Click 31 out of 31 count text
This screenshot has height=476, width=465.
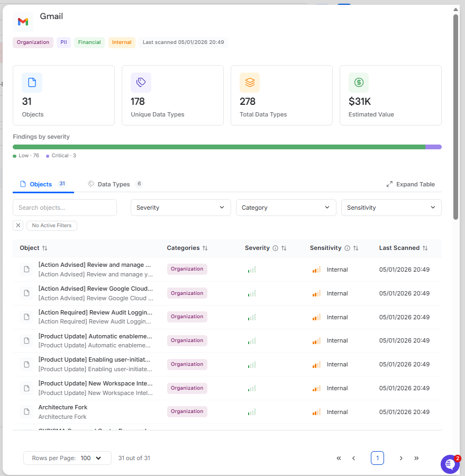(134, 458)
